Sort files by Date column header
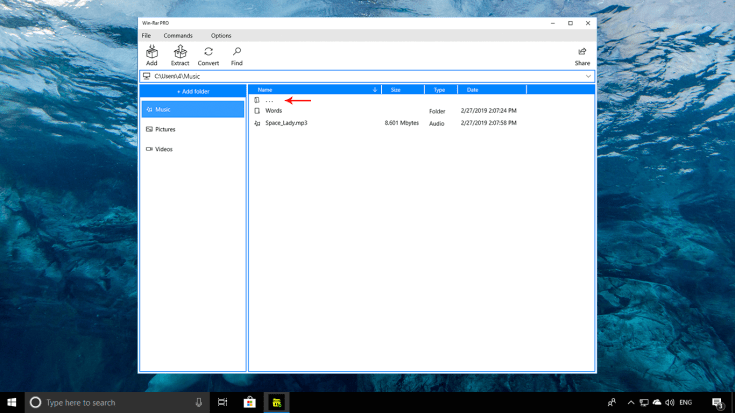Image resolution: width=735 pixels, height=413 pixels. tap(472, 90)
